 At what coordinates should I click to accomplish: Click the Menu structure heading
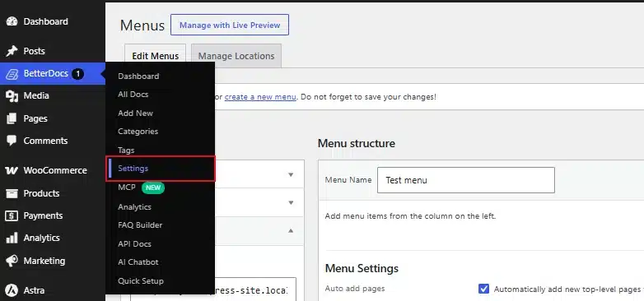(356, 144)
